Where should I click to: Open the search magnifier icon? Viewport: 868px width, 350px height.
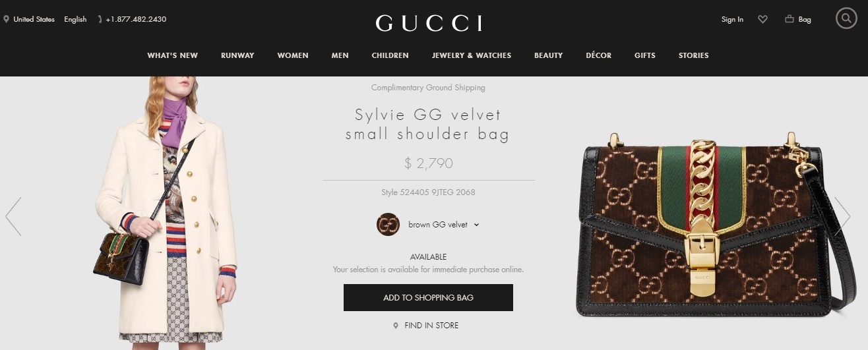click(846, 18)
